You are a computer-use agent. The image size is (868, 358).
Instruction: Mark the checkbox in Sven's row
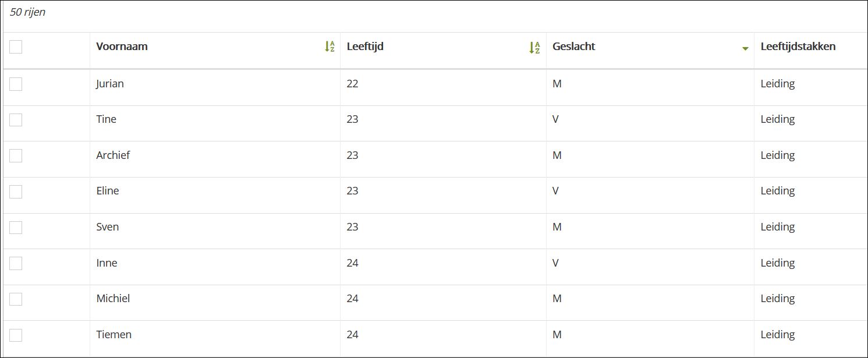point(16,227)
